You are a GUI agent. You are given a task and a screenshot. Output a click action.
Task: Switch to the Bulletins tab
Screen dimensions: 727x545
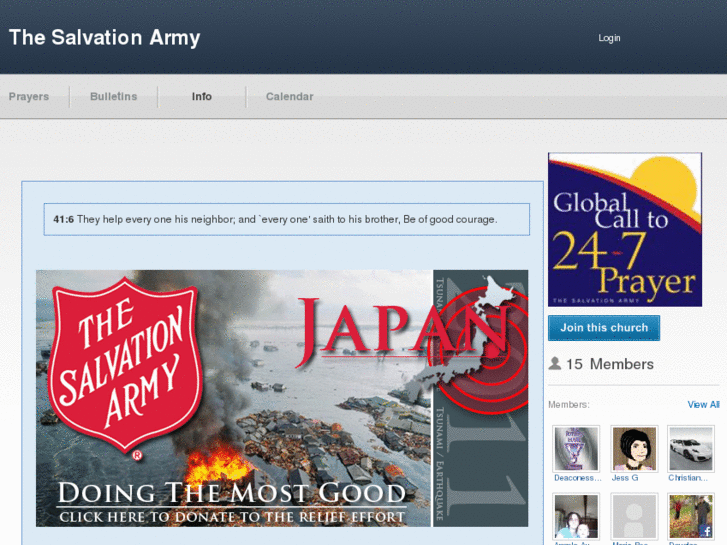pyautogui.click(x=114, y=96)
